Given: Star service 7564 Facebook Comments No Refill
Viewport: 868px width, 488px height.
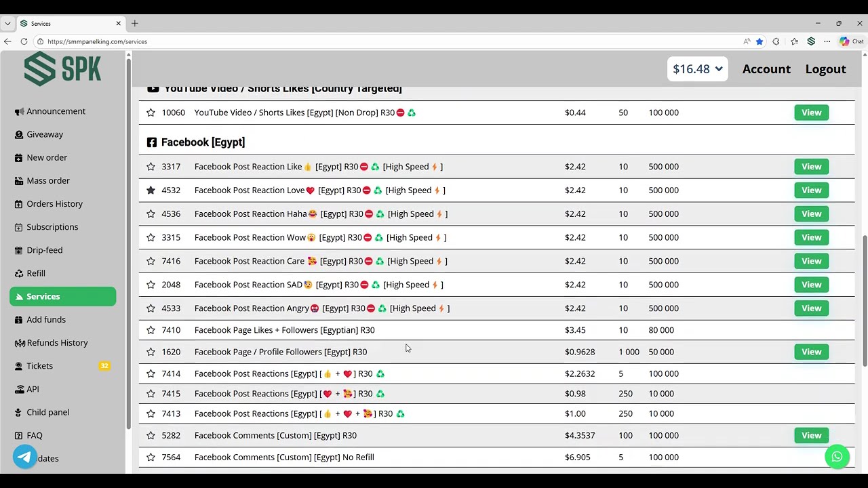Looking at the screenshot, I should pyautogui.click(x=151, y=457).
